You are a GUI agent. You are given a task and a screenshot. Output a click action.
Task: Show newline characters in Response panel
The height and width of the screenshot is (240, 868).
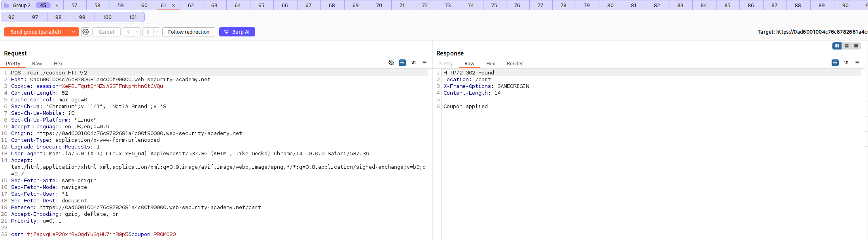[846, 63]
